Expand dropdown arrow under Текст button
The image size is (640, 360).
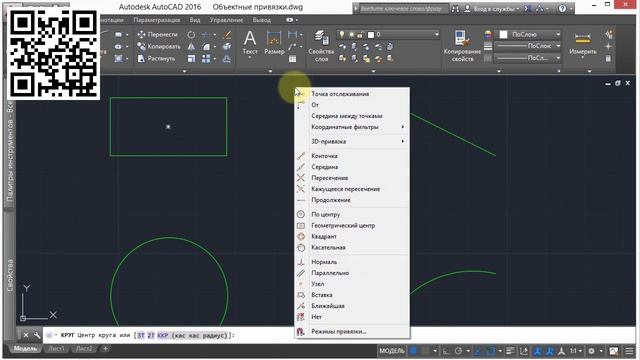250,58
